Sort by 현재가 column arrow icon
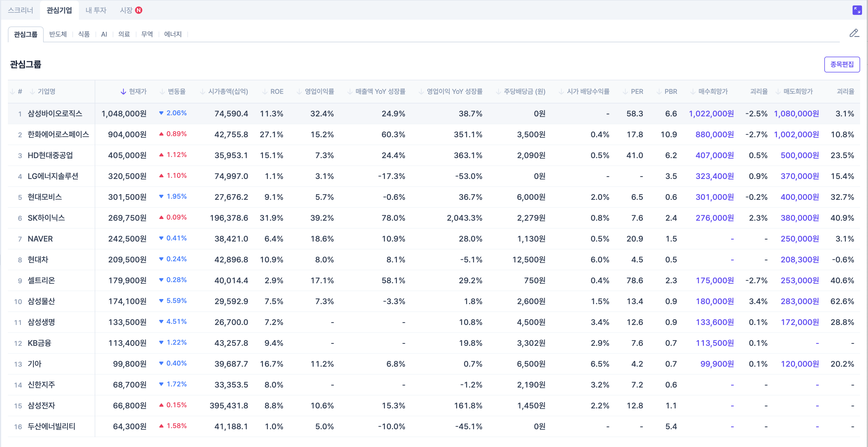 pos(123,92)
